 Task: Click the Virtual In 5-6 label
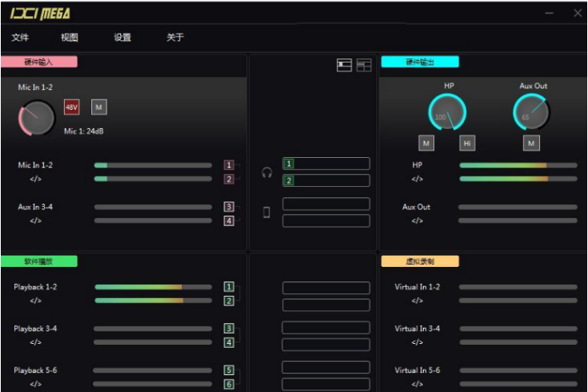[x=417, y=370]
